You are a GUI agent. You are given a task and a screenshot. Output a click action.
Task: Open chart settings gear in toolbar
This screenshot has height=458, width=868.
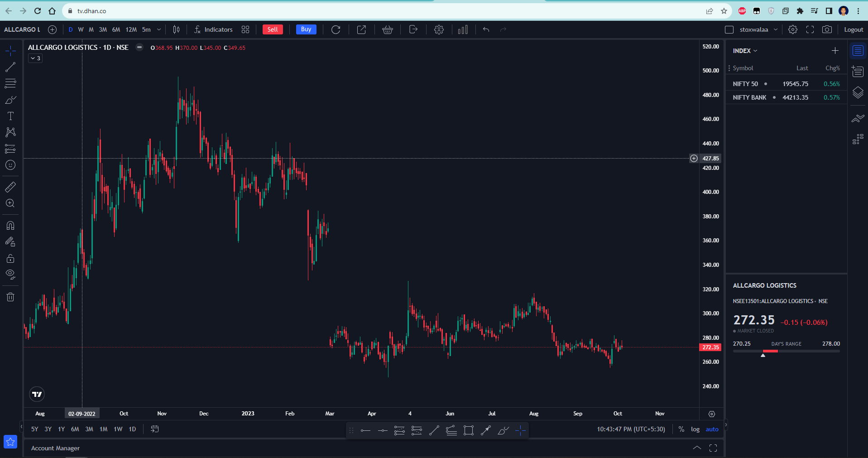[x=439, y=29]
